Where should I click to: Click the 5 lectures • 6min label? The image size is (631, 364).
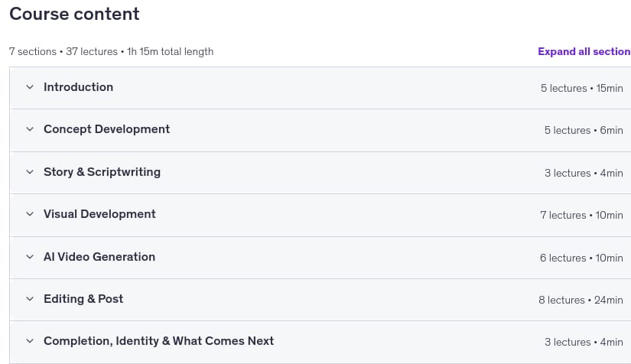coord(584,130)
